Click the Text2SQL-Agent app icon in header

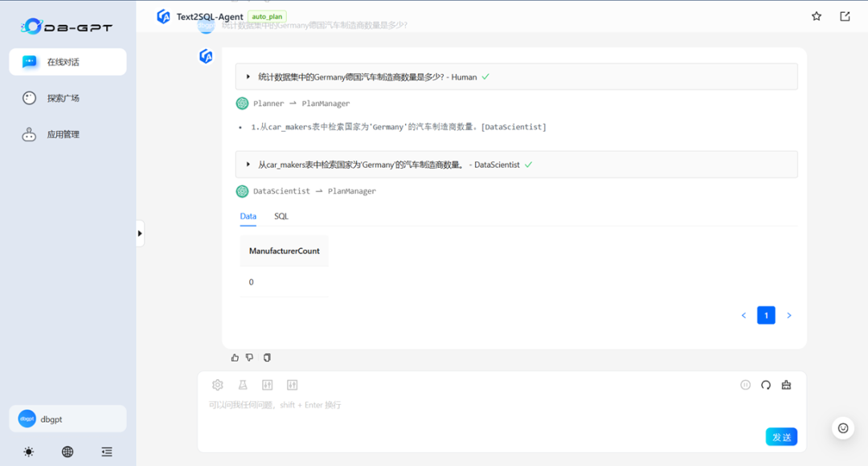click(x=163, y=17)
